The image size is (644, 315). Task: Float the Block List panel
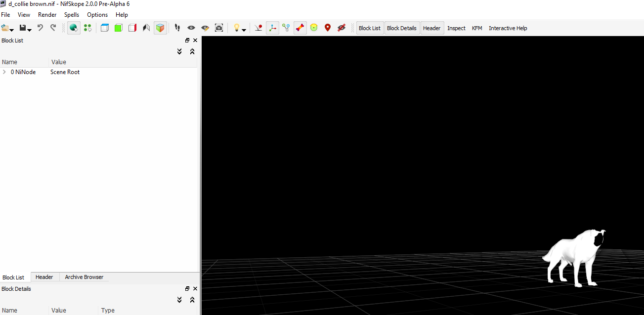(187, 40)
